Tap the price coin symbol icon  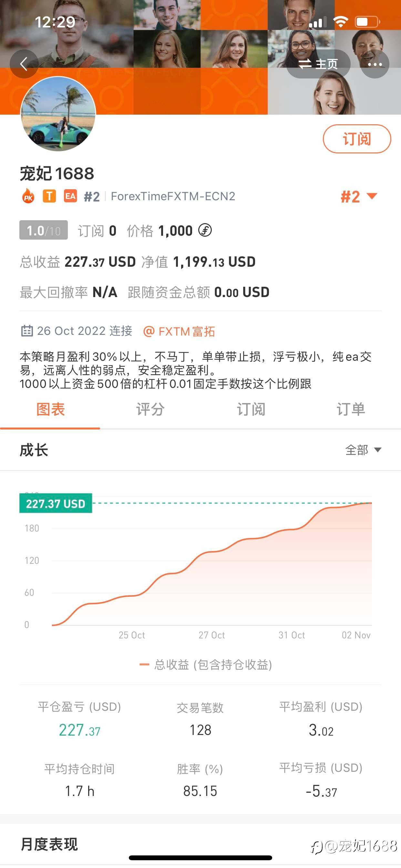205,231
